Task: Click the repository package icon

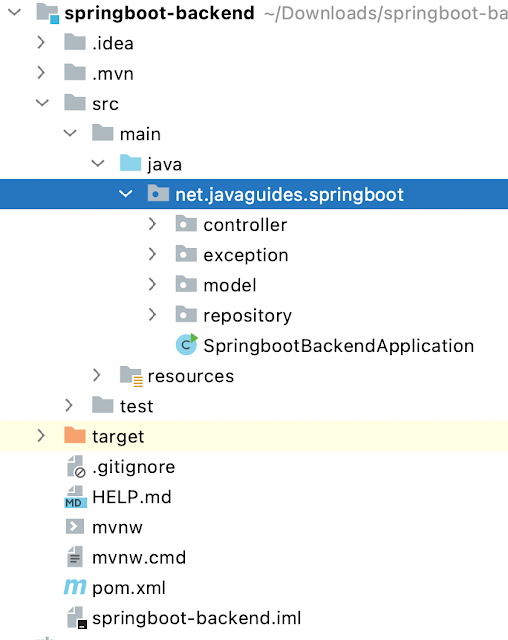Action: (186, 314)
